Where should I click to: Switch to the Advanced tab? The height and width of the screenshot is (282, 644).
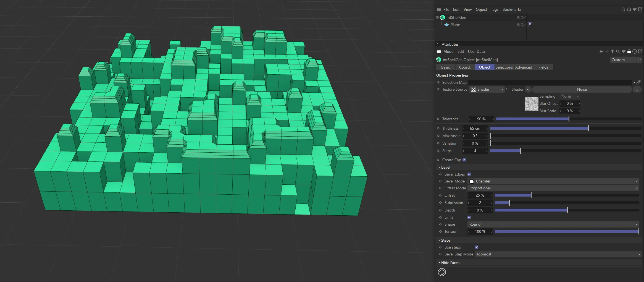523,67
